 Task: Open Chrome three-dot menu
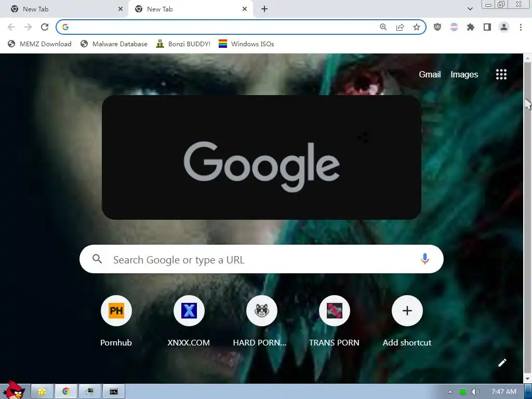(521, 27)
